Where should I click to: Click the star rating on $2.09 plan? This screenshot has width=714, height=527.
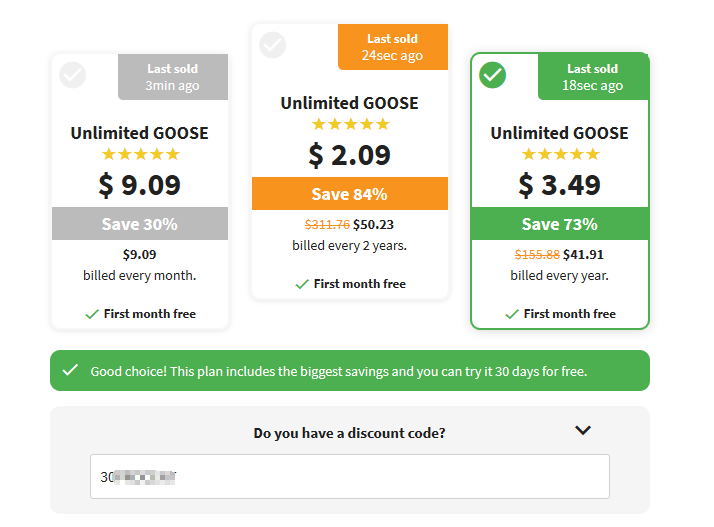pyautogui.click(x=350, y=124)
